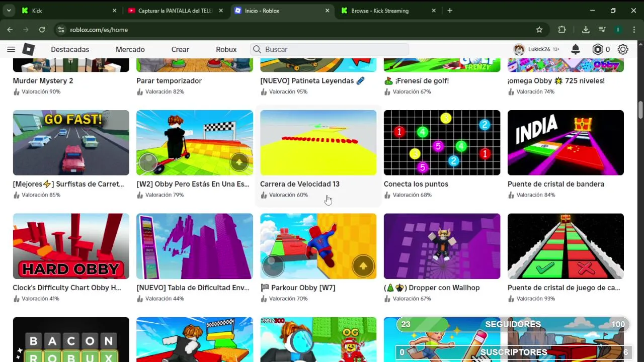Click the rating icon under Carrera de Velocidad 13
The height and width of the screenshot is (362, 644).
[264, 195]
